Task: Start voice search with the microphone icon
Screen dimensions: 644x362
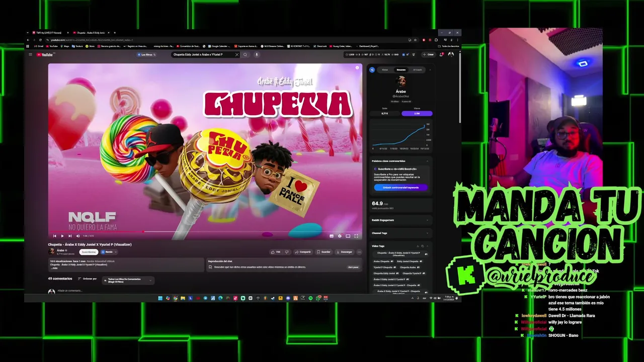Action: click(x=256, y=54)
